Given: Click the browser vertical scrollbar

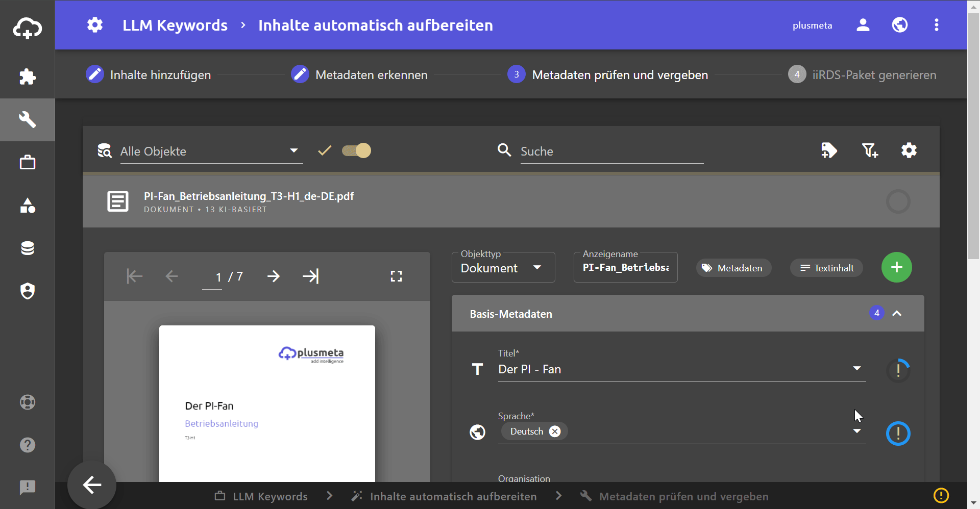Looking at the screenshot, I should pos(974,135).
